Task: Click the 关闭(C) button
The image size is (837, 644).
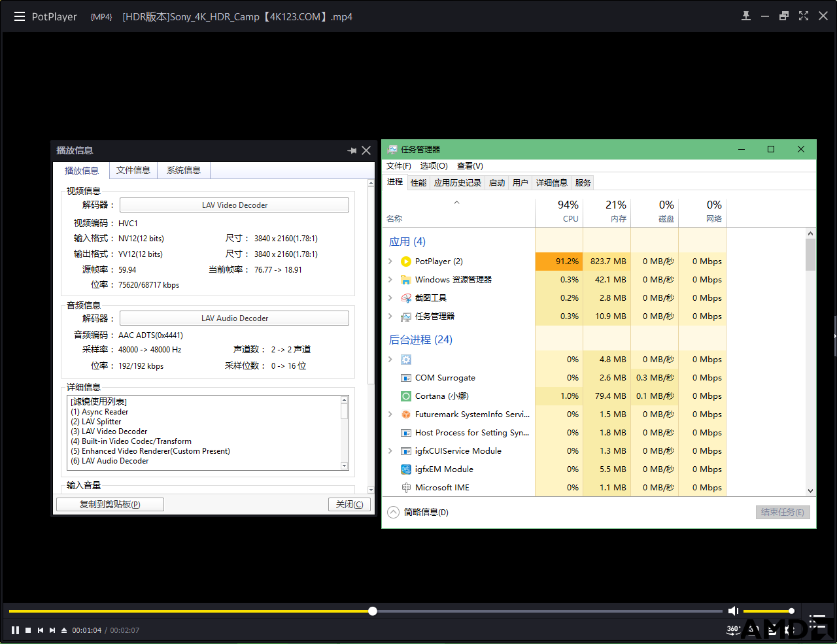Action: pyautogui.click(x=349, y=504)
